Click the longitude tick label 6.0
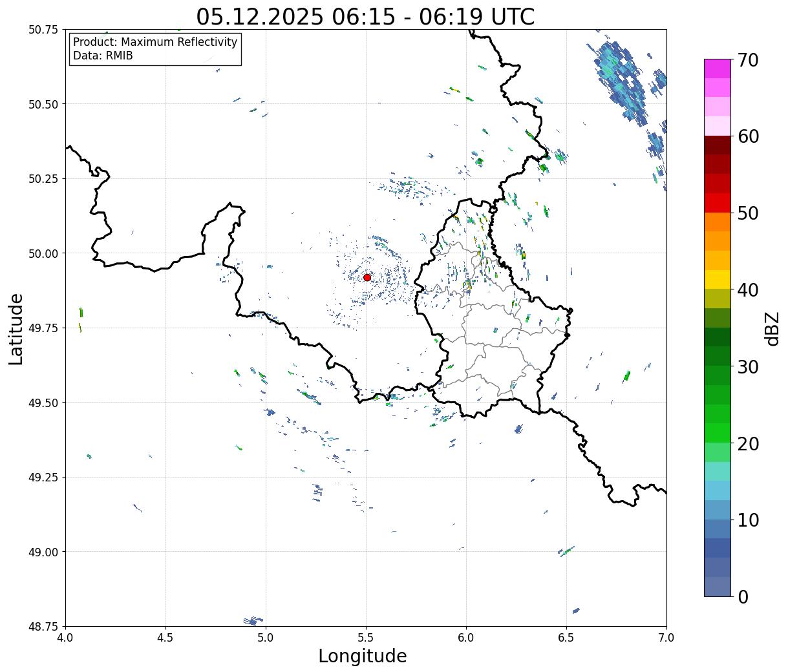The image size is (788, 672). [466, 637]
